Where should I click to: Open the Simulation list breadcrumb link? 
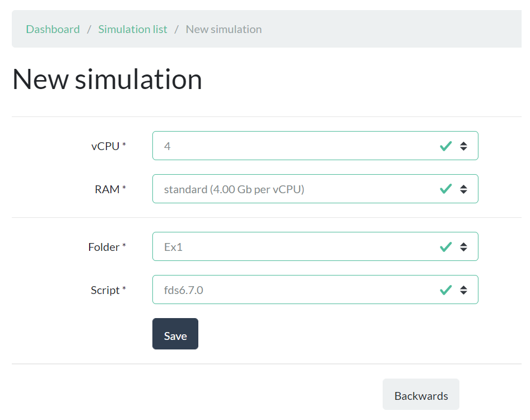[x=132, y=29]
